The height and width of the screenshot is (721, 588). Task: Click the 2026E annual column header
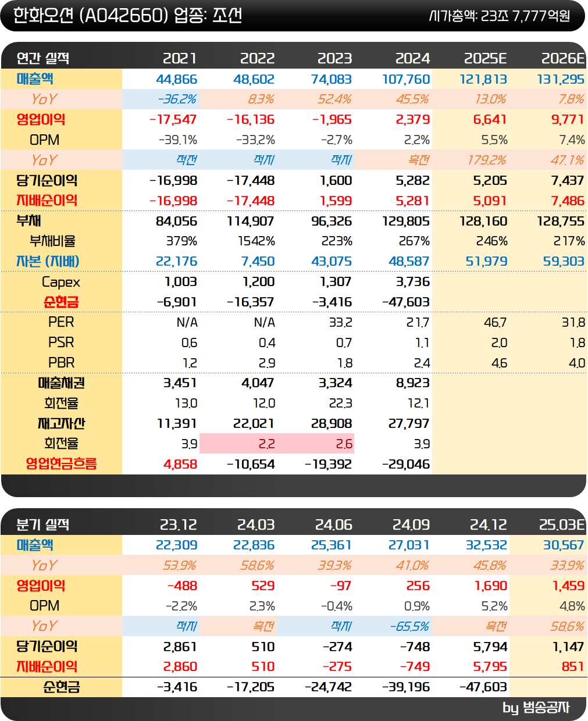pyautogui.click(x=563, y=58)
